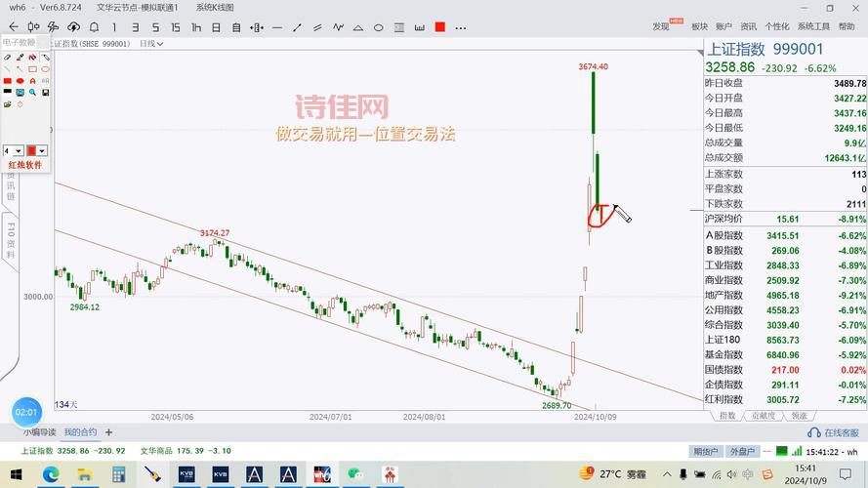868x488 pixels.
Task: Open the alert bell icon
Action: point(94,27)
